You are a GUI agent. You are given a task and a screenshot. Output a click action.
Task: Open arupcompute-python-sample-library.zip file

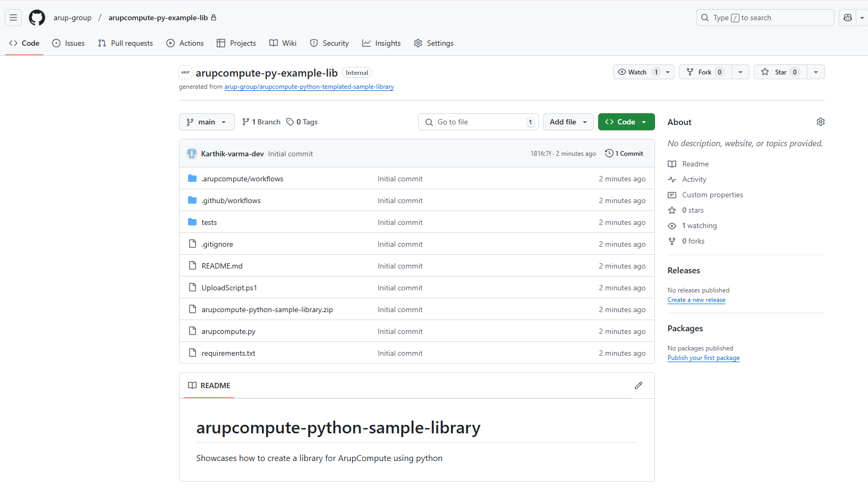pos(267,309)
